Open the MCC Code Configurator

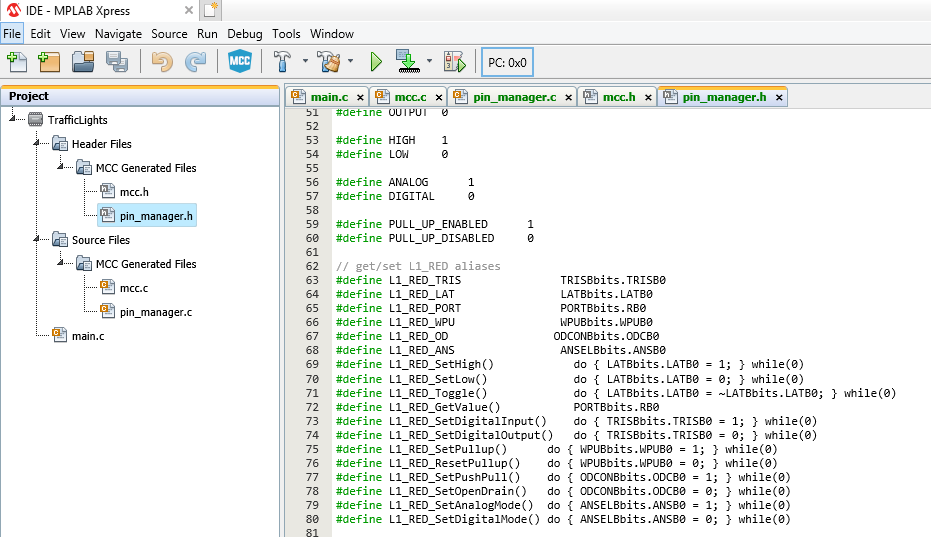click(x=239, y=62)
